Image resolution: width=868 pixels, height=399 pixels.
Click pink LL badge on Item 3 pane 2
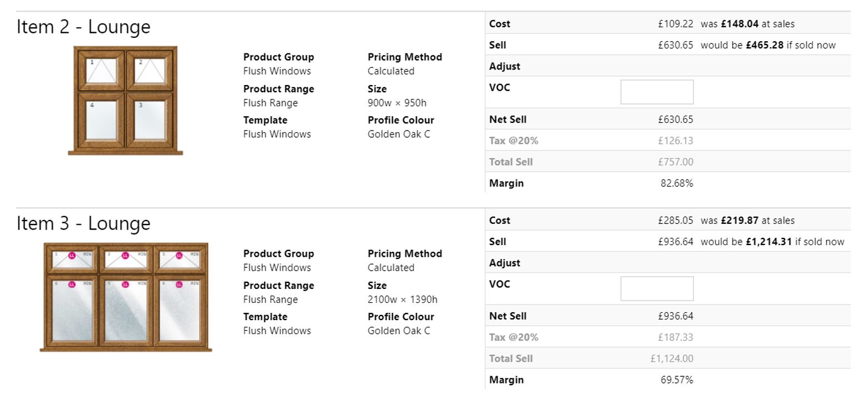(125, 256)
